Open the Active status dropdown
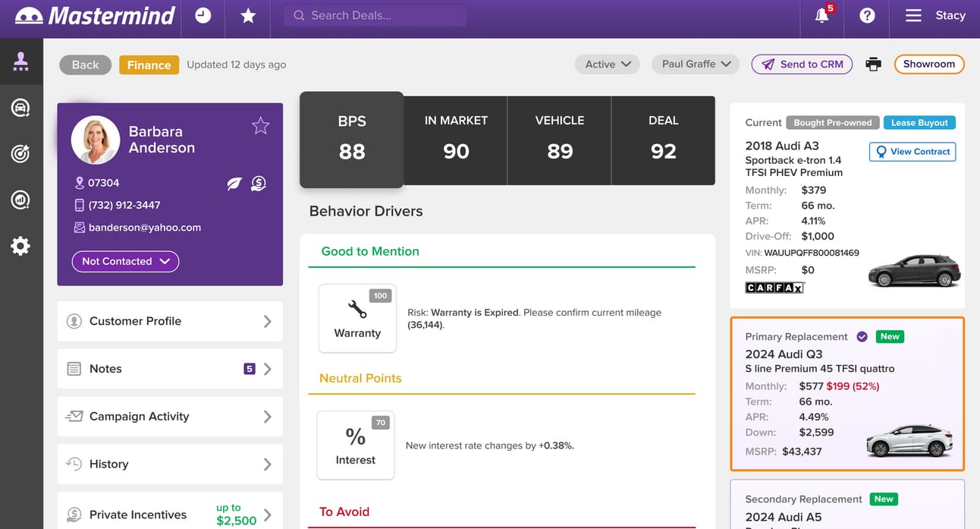980x529 pixels. pyautogui.click(x=607, y=65)
